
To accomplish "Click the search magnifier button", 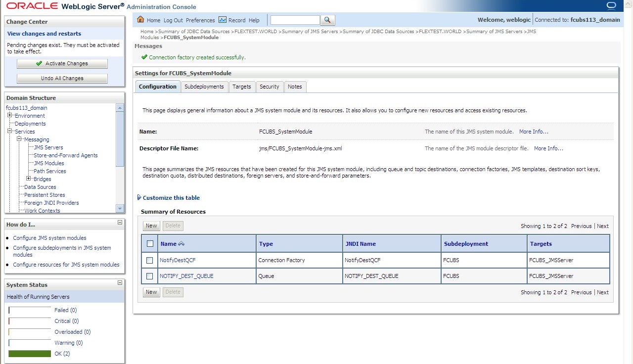I will tap(328, 20).
